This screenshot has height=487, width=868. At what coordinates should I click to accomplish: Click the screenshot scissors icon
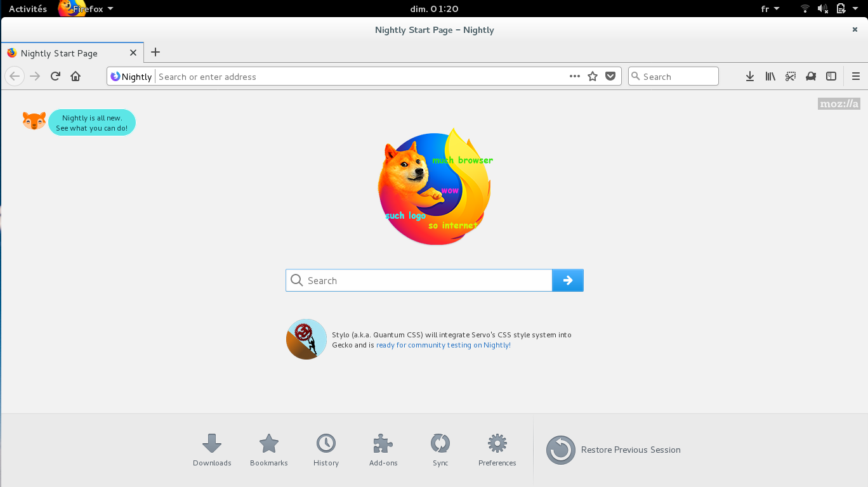pos(791,76)
